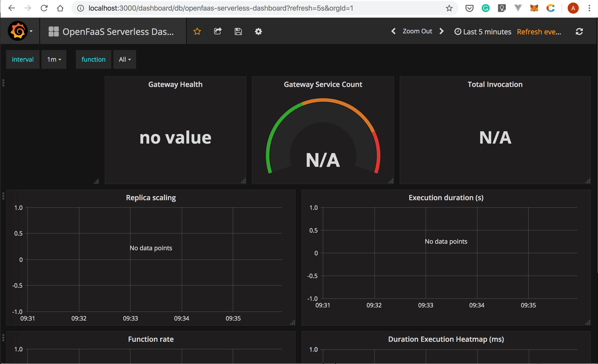The width and height of the screenshot is (598, 364).
Task: Click 'No data points' in Replica scaling
Action: (x=151, y=248)
